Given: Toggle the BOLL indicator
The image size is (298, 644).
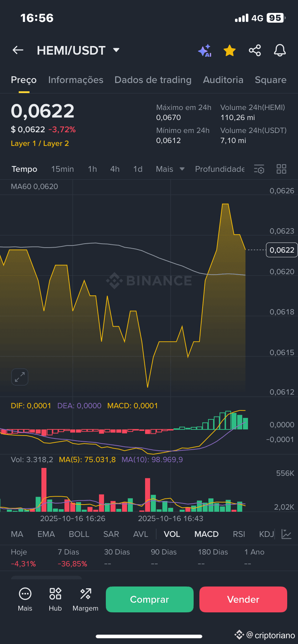Looking at the screenshot, I should coord(79,534).
